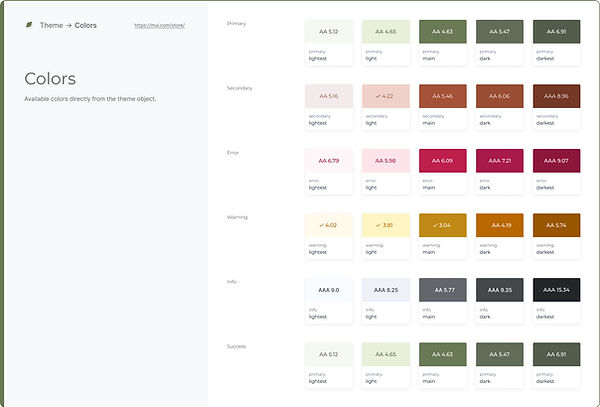Click the Secondary row label
Image resolution: width=600 pixels, height=407 pixels.
click(240, 88)
